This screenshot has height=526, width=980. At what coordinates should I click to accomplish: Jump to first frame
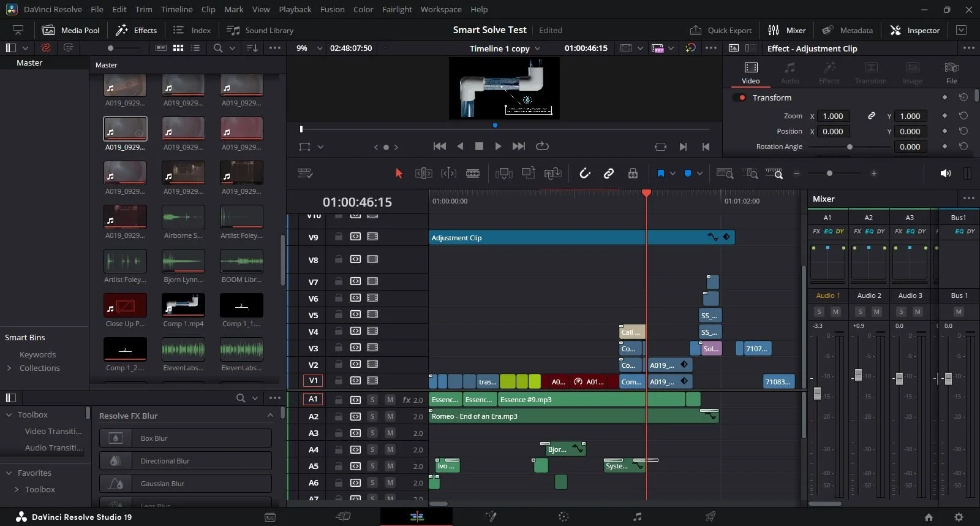(x=440, y=147)
